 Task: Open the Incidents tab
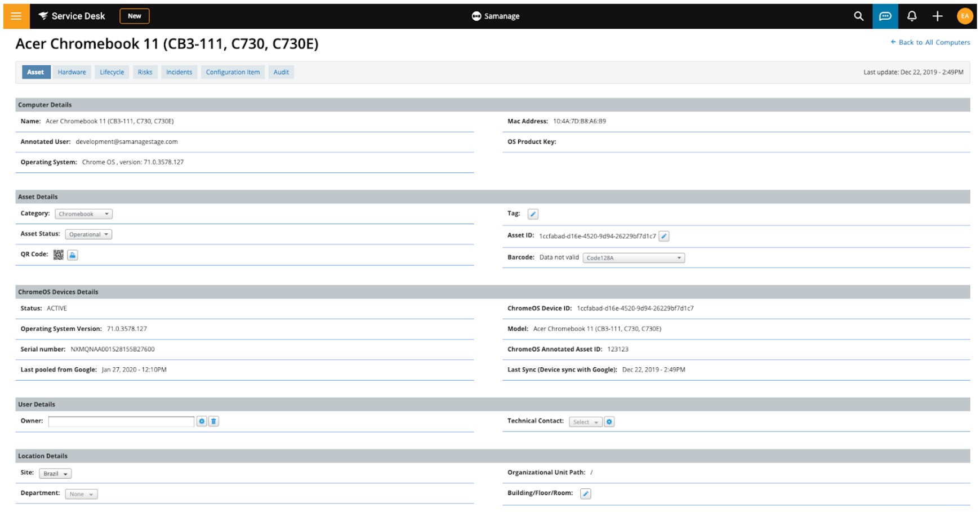[x=179, y=72]
